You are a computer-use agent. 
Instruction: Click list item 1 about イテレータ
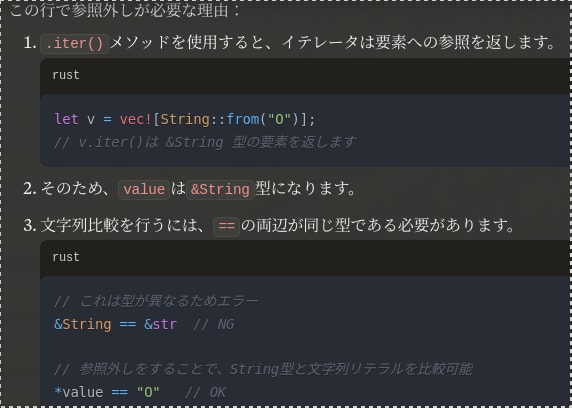[289, 43]
